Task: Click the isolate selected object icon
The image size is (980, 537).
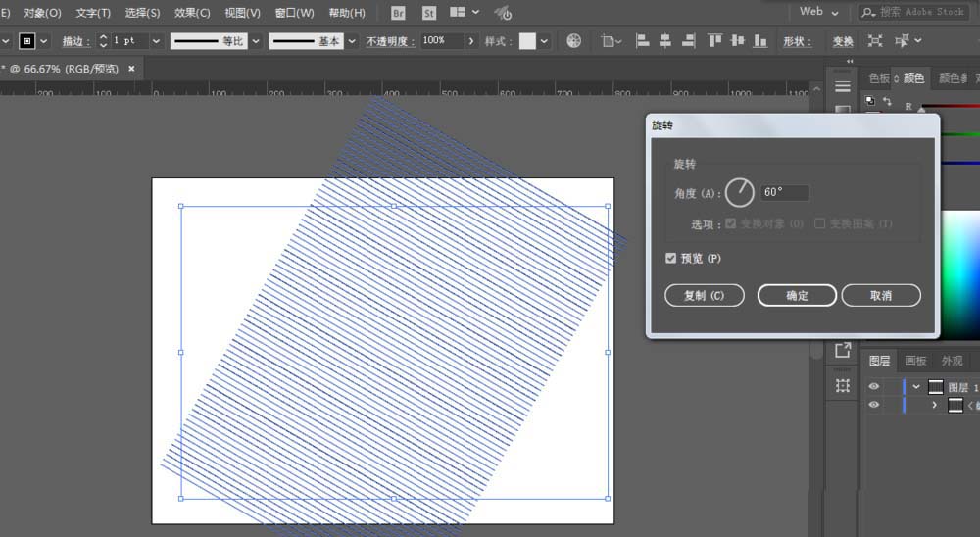Action: coord(875,41)
